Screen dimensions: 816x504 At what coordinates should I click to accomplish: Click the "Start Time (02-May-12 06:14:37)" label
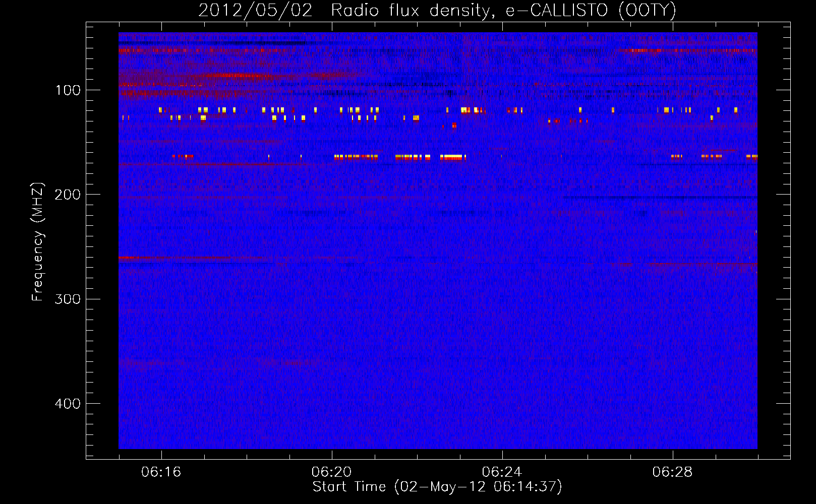pos(437,487)
